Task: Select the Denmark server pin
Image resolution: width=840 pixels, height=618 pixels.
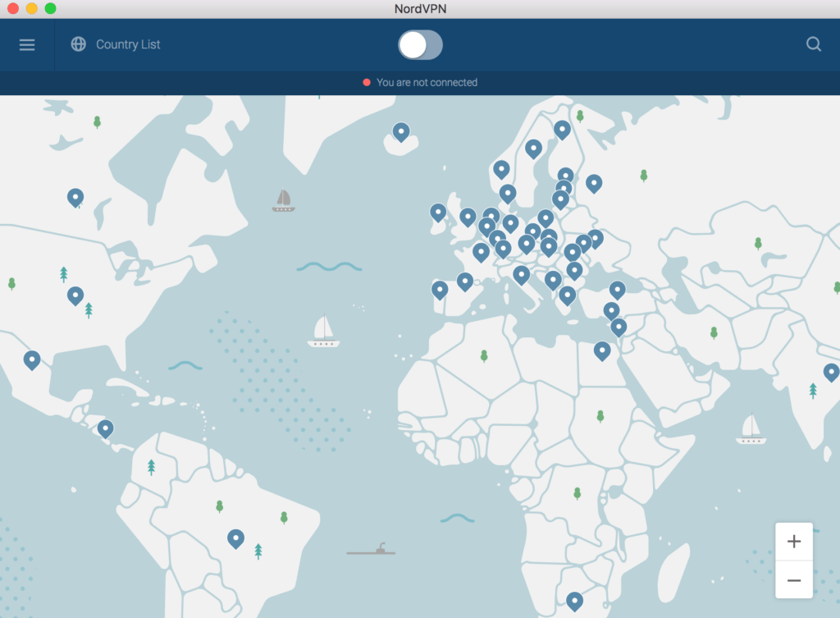Action: [x=508, y=194]
